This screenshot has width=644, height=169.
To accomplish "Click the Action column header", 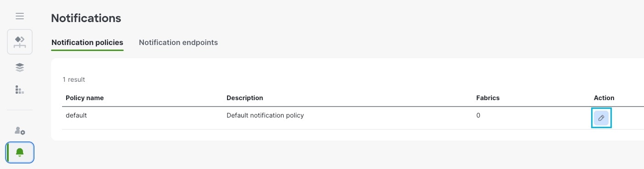I will coord(604,98).
